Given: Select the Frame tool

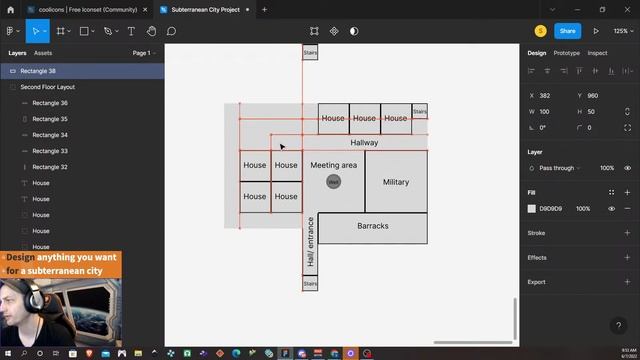Looking at the screenshot, I should pyautogui.click(x=60, y=31).
